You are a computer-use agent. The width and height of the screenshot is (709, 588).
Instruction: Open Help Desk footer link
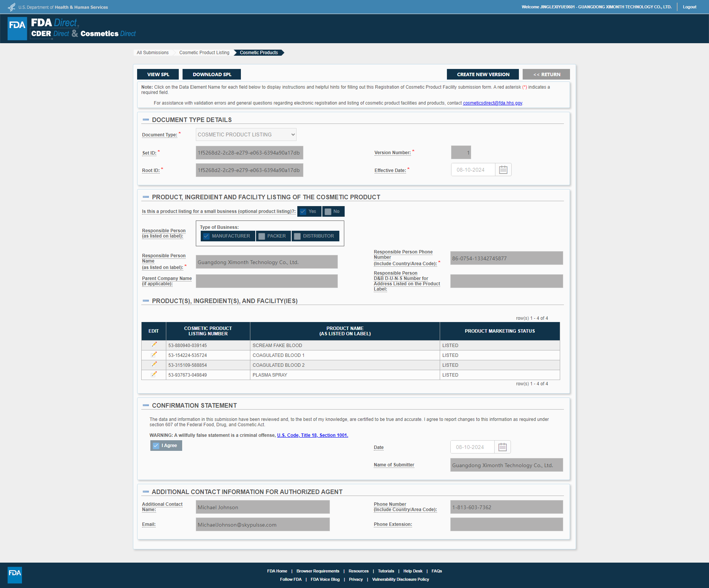tap(413, 571)
